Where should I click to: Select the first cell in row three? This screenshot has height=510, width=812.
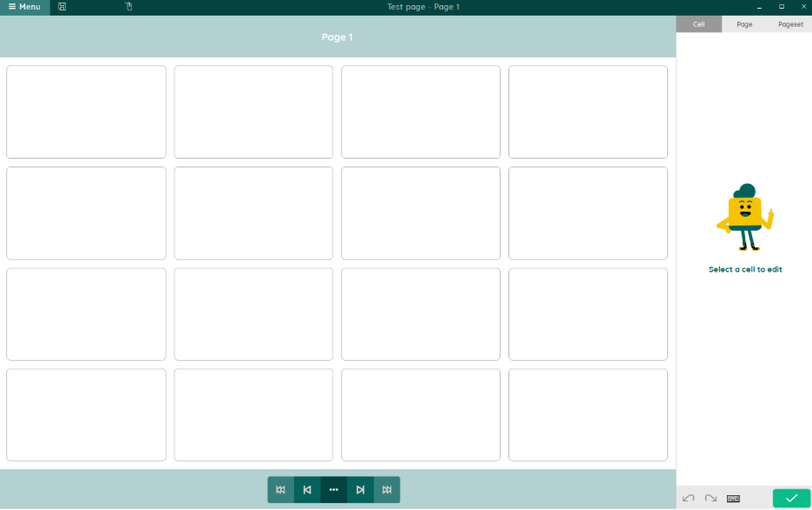[86, 314]
